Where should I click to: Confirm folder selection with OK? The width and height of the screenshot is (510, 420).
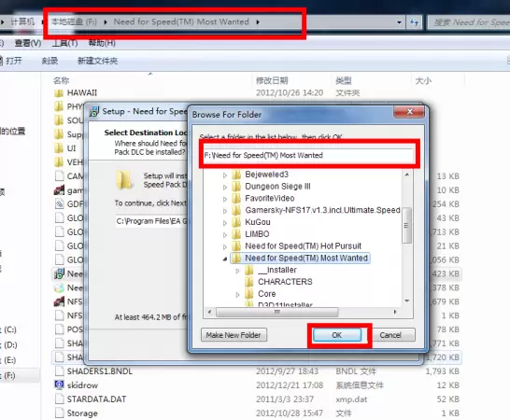click(x=337, y=335)
